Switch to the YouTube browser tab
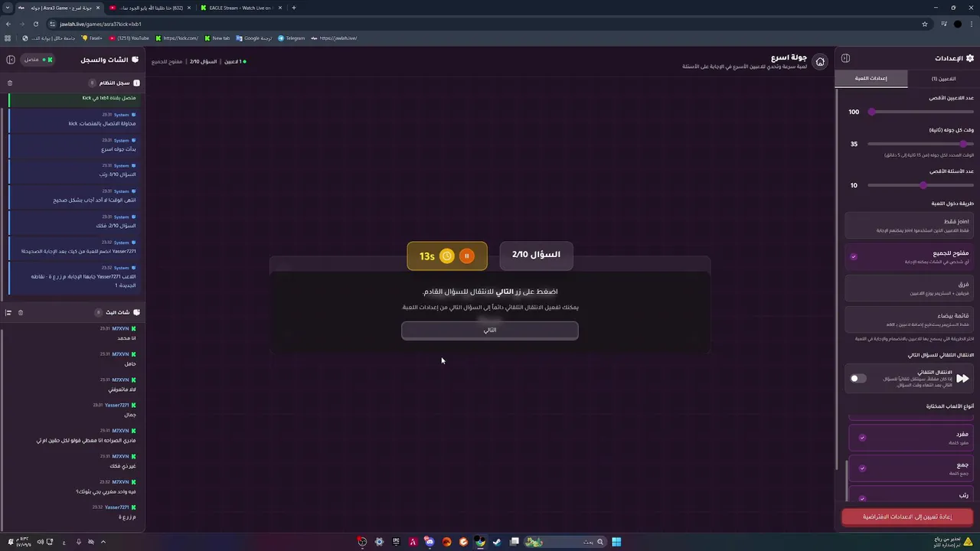This screenshot has width=980, height=551. coord(149,8)
